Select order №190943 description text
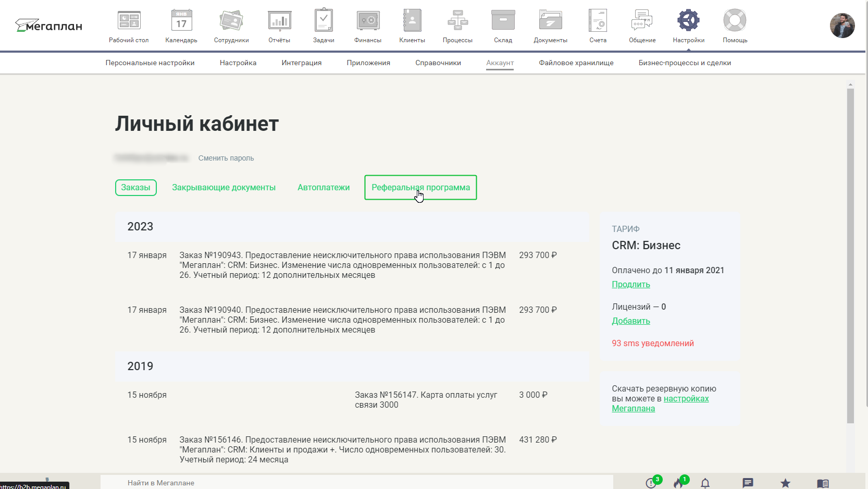The height and width of the screenshot is (489, 868). point(343,265)
